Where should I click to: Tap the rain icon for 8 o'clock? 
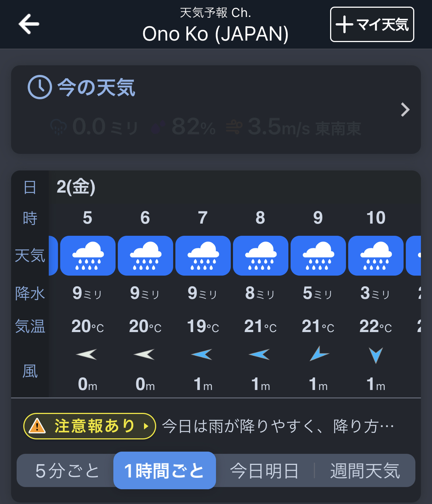(261, 256)
